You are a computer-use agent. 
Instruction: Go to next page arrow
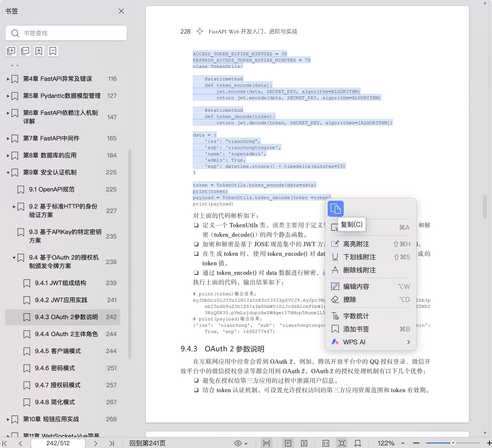[96, 443]
